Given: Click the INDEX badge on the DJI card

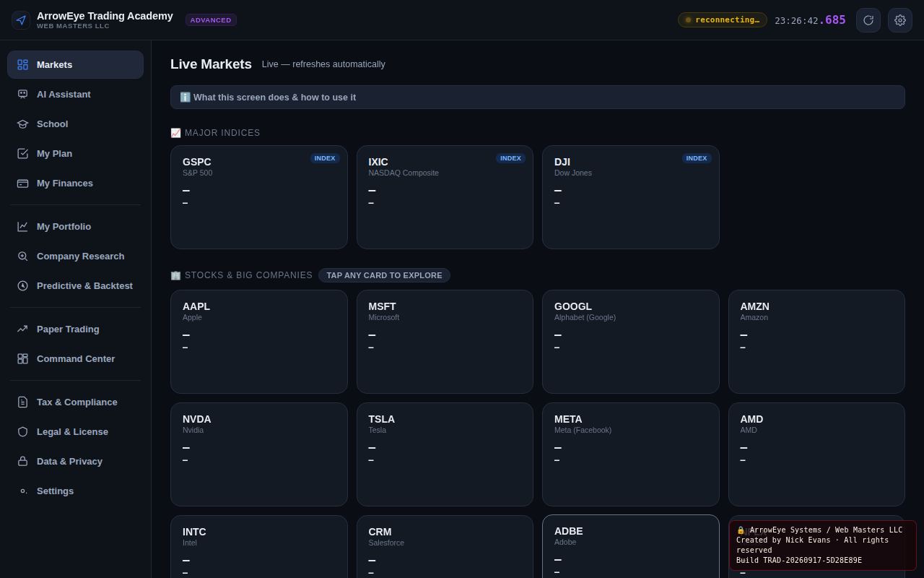Looking at the screenshot, I should click(697, 158).
